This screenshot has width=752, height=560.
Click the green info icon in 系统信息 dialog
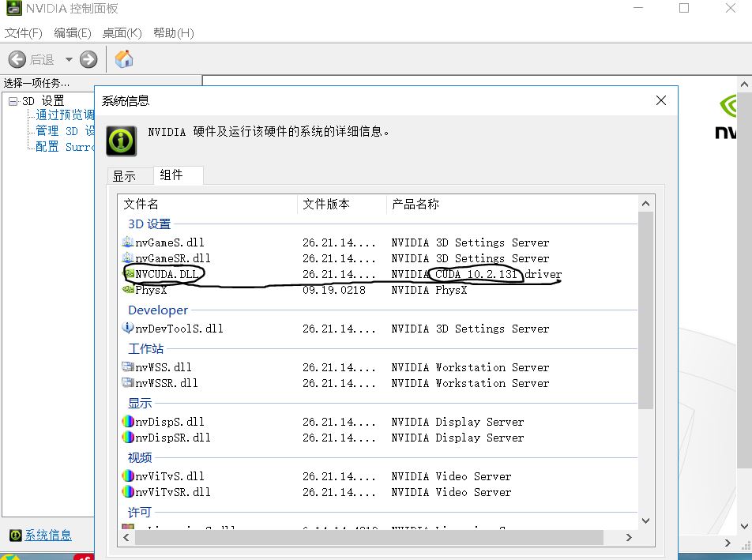[121, 140]
